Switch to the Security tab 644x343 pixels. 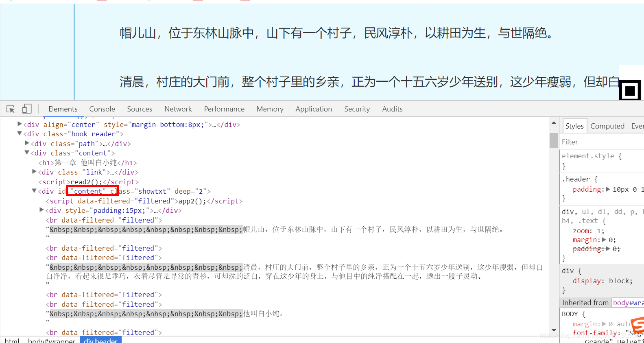[357, 109]
